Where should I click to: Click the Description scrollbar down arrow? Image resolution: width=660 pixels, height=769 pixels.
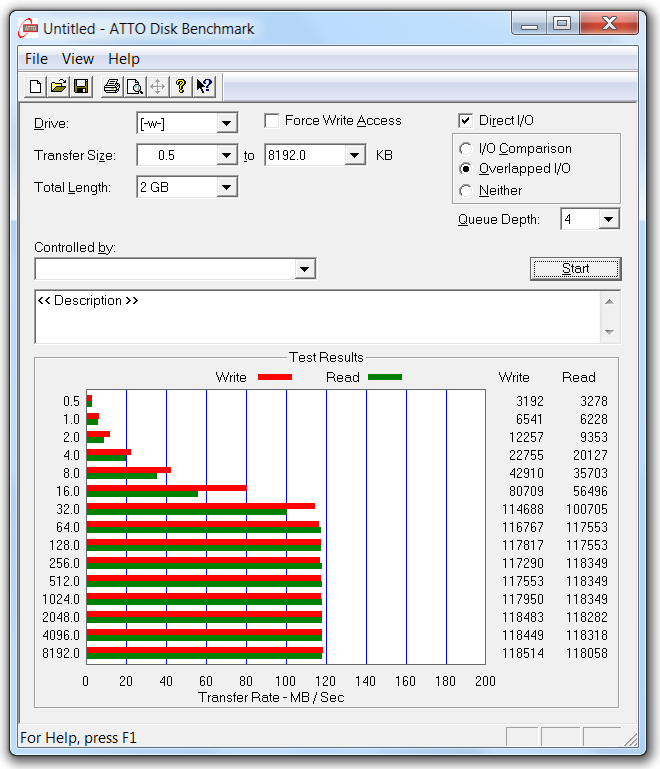tap(609, 332)
